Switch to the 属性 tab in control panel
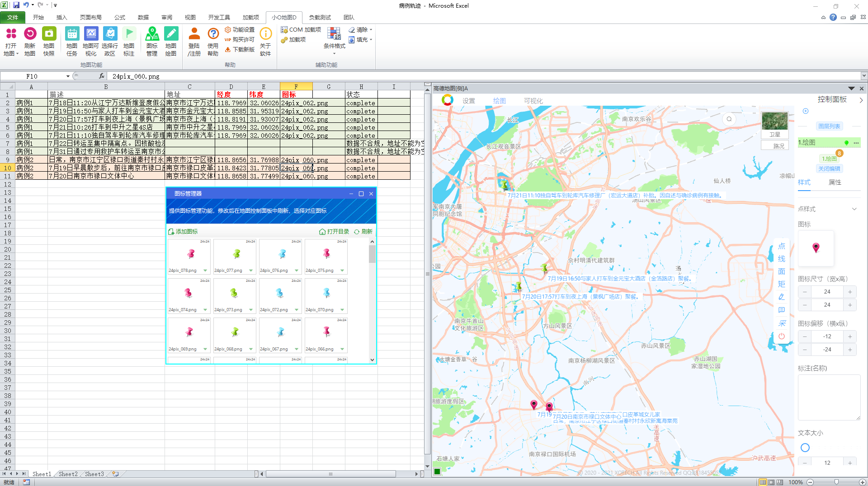 coord(835,182)
